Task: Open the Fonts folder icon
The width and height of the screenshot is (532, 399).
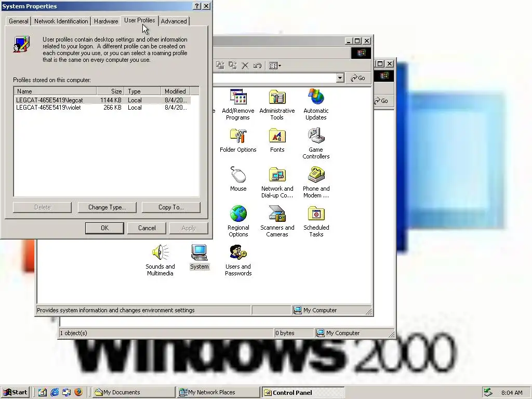Action: coord(277,140)
